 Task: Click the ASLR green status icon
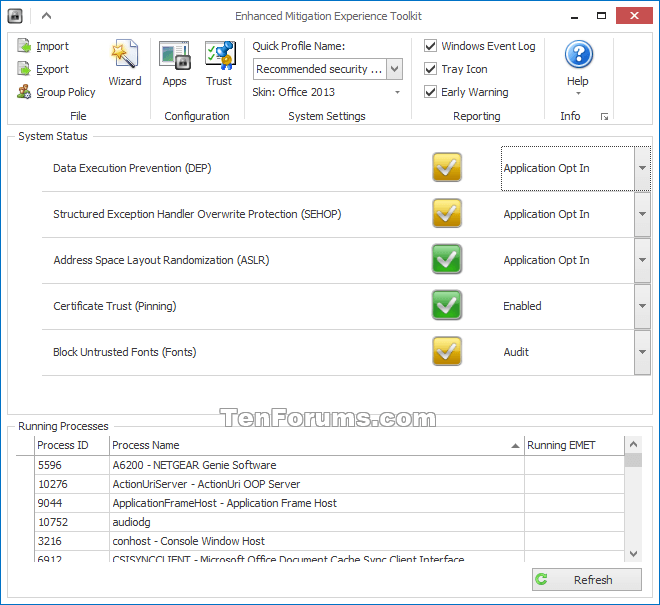(x=447, y=259)
